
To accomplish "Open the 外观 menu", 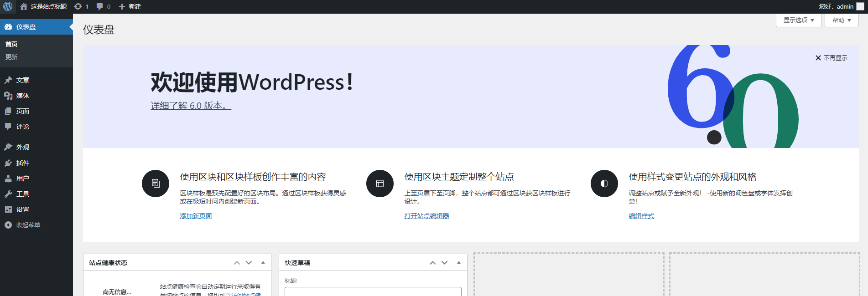I will (36, 147).
